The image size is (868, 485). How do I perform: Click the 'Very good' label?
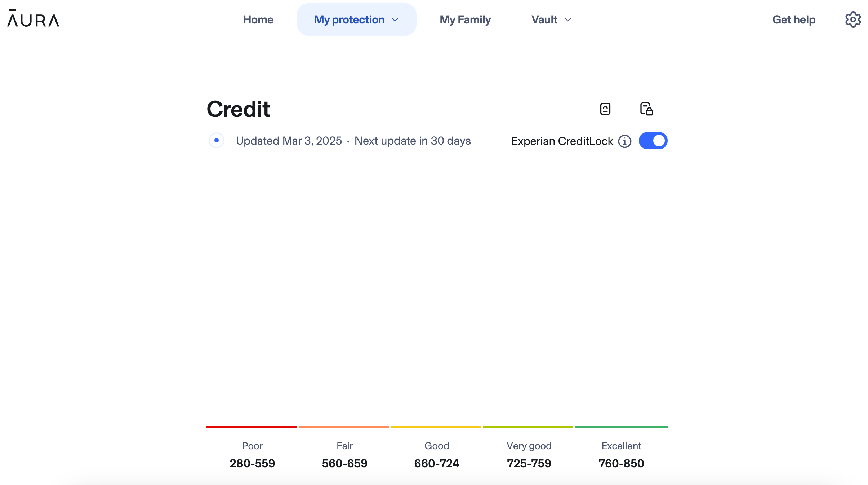pyautogui.click(x=529, y=446)
